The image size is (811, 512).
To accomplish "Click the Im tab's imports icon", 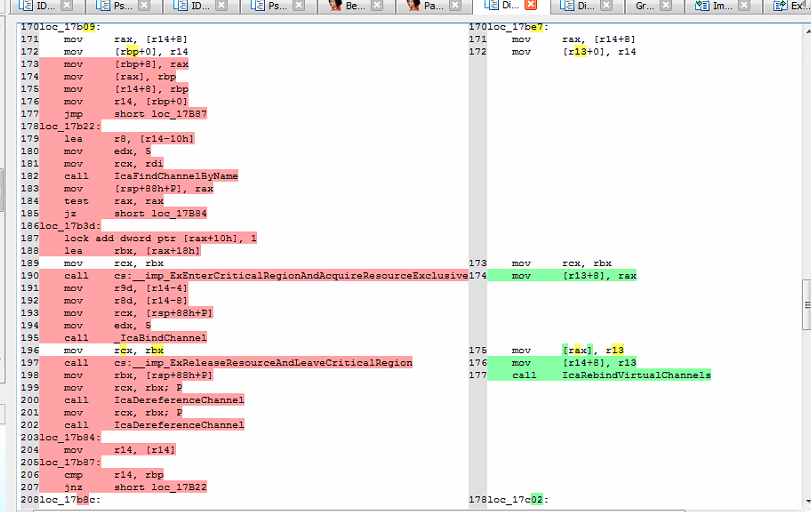I will pos(702,7).
